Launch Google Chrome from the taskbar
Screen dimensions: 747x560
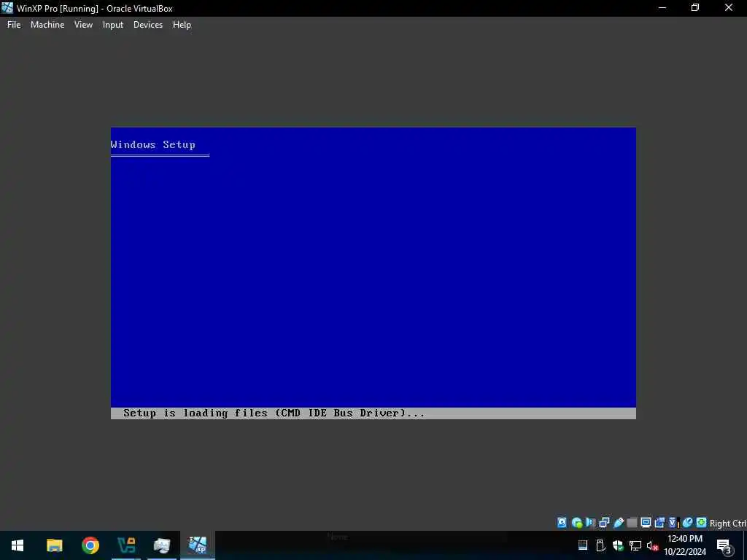[90, 545]
